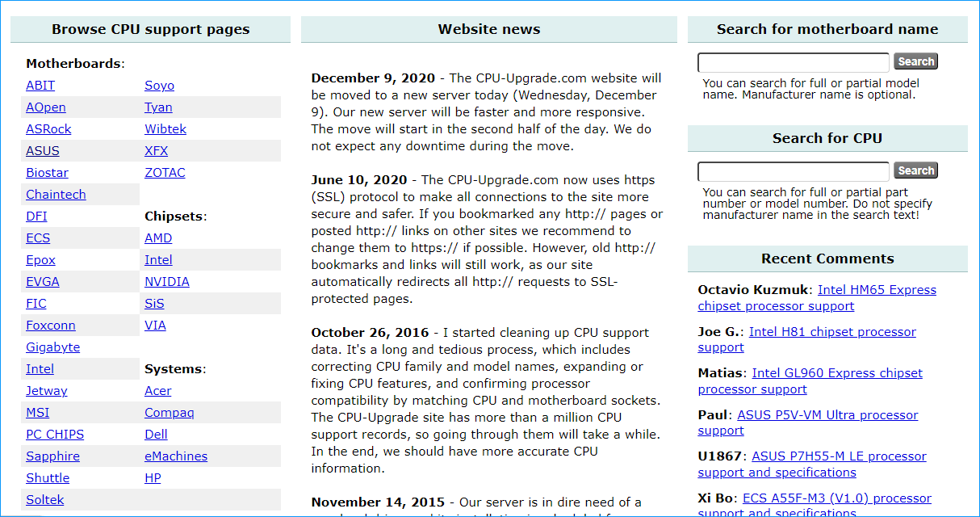Select the Tyan link

(158, 107)
